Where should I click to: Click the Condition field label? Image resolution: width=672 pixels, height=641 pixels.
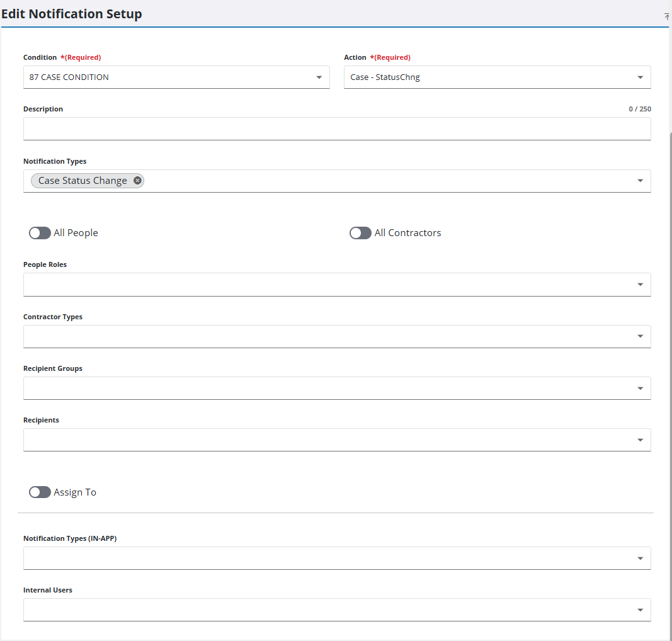40,57
